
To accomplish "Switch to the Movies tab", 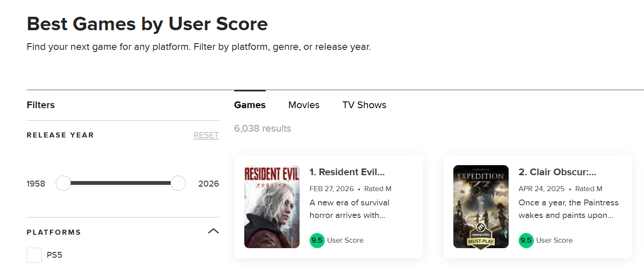I will tap(304, 105).
